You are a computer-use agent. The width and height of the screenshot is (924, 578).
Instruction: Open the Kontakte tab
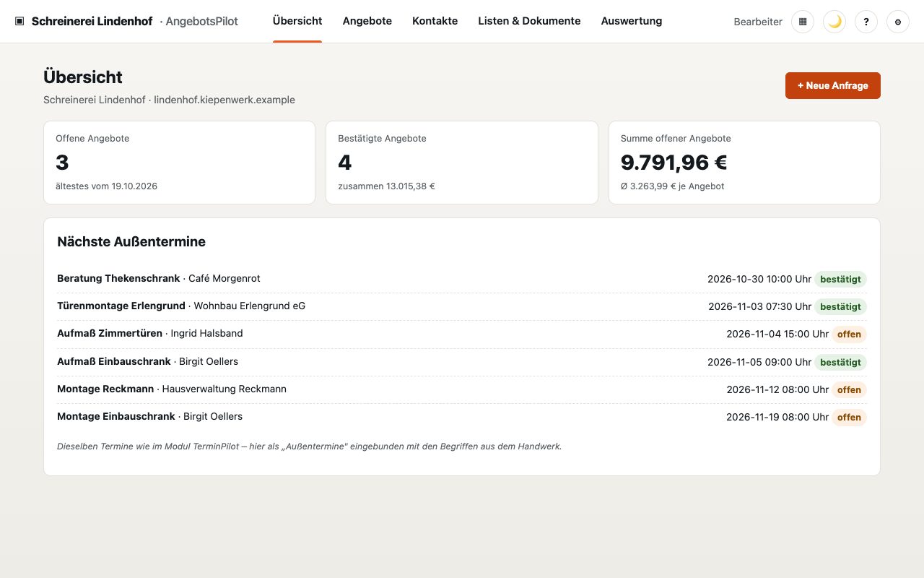point(435,21)
